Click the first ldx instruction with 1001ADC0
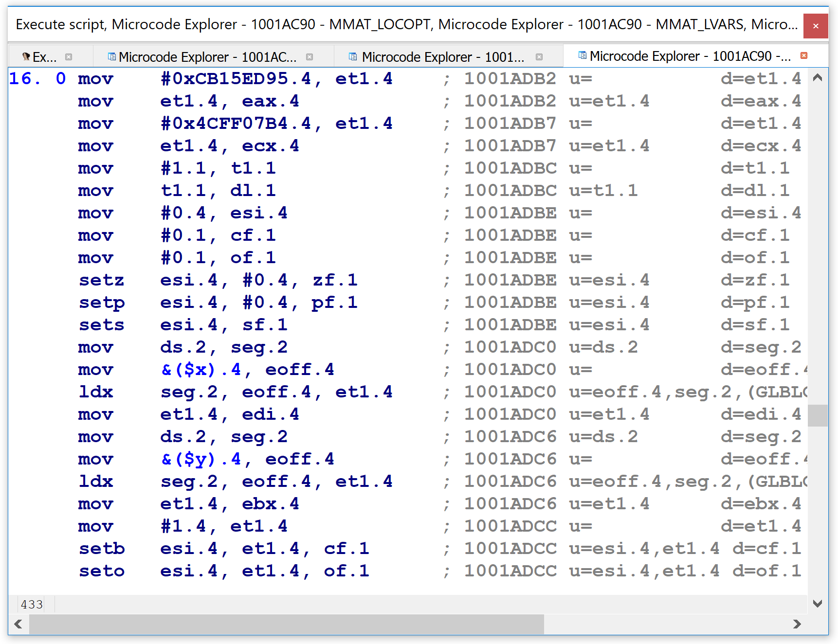The height and width of the screenshot is (644, 838). pos(96,392)
